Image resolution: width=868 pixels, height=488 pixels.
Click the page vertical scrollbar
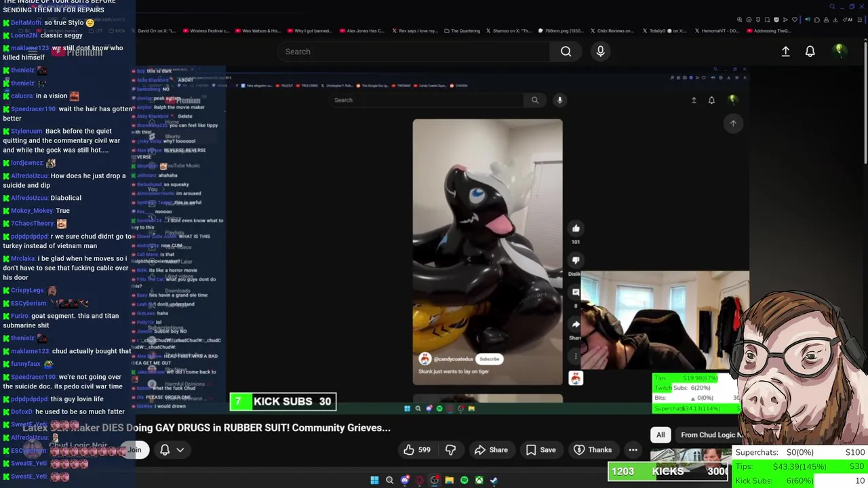865,102
